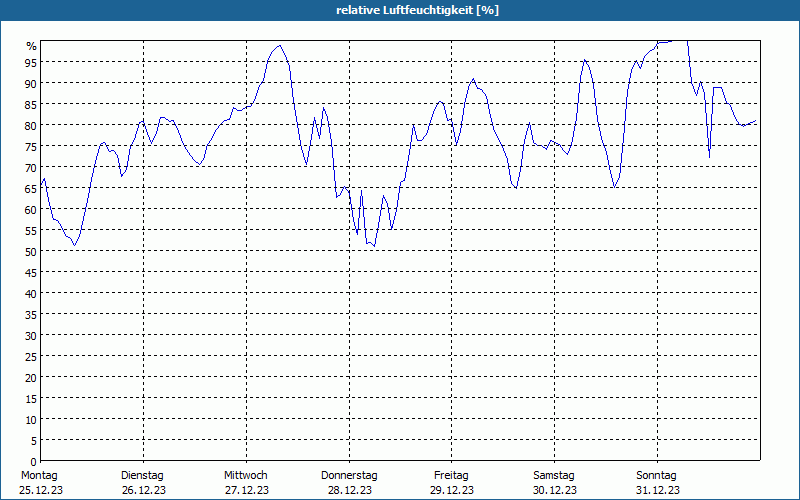Click the y-axis value '90'
Viewport: 800px width, 500px height.
pos(32,83)
